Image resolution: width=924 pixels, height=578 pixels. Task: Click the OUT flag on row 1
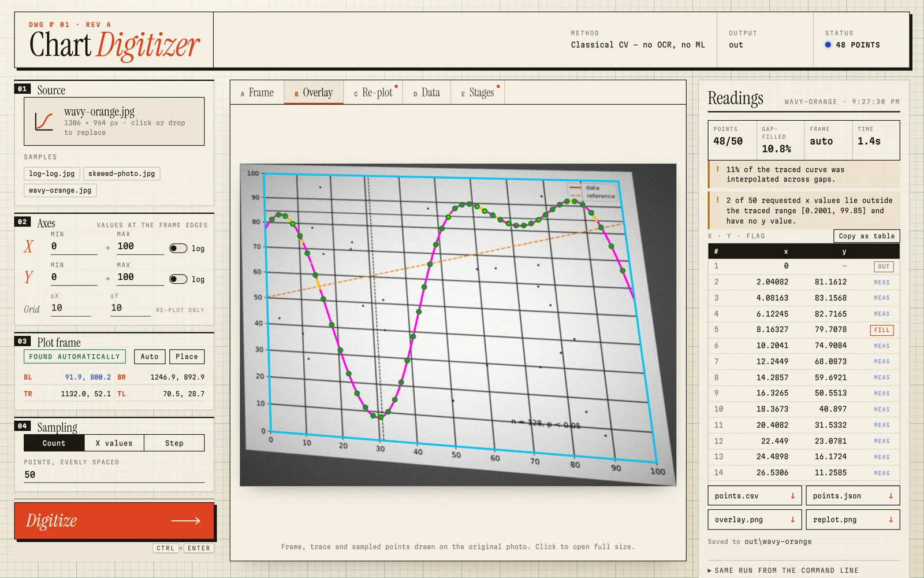click(x=884, y=266)
